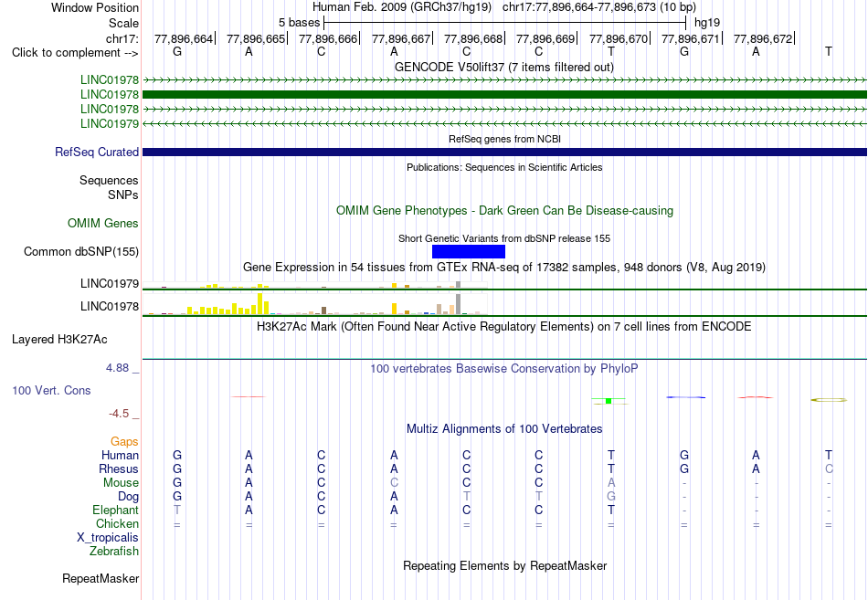Viewport: 868px width, 600px height.
Task: Open 'Multiz Alignments of 100 Vertebrates' title
Action: [x=504, y=429]
